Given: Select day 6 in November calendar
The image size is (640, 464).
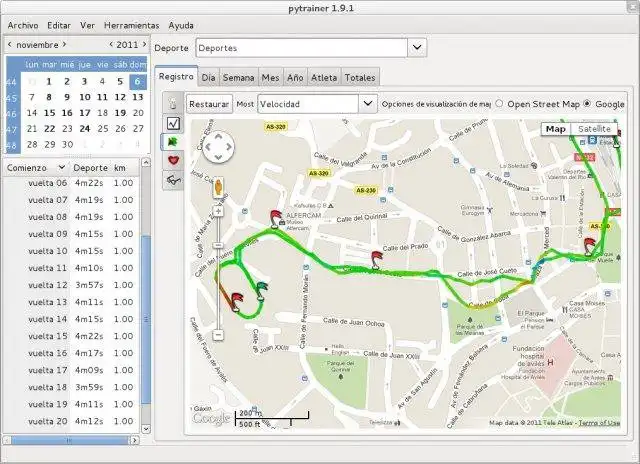Looking at the screenshot, I should pos(138,82).
